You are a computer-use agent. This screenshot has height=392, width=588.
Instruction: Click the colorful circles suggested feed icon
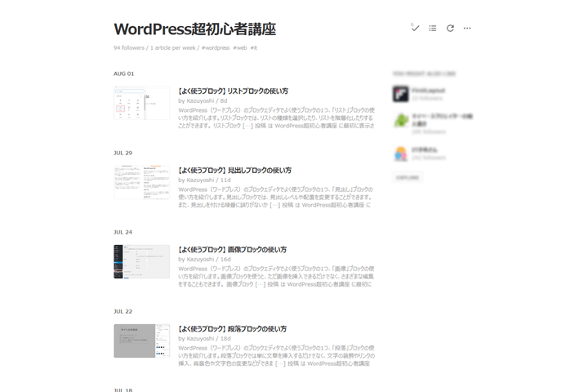(x=400, y=154)
